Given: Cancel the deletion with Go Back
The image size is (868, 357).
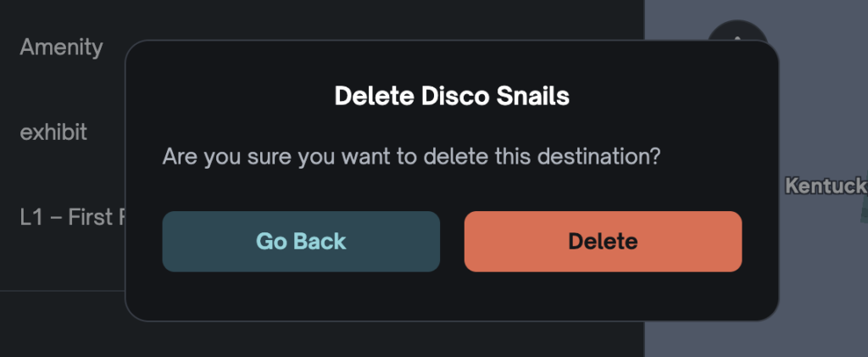Looking at the screenshot, I should click(301, 242).
